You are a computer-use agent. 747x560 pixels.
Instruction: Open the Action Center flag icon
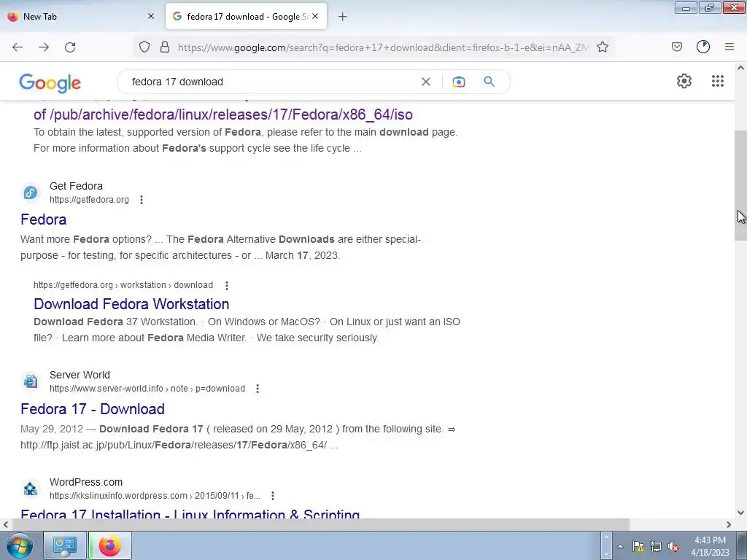638,546
